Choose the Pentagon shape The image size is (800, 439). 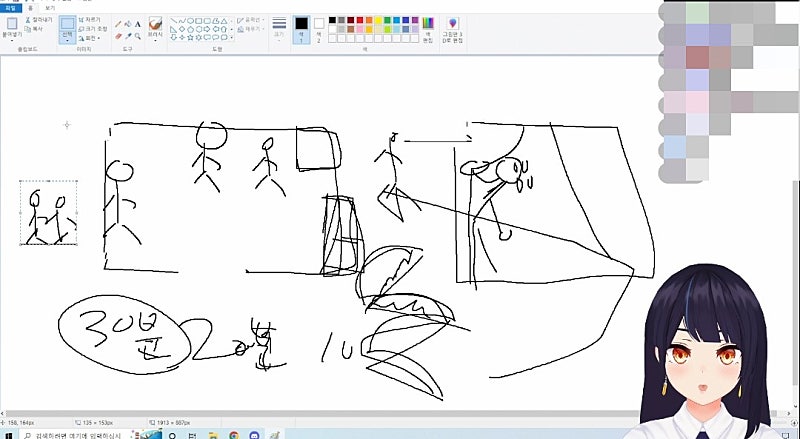190,29
